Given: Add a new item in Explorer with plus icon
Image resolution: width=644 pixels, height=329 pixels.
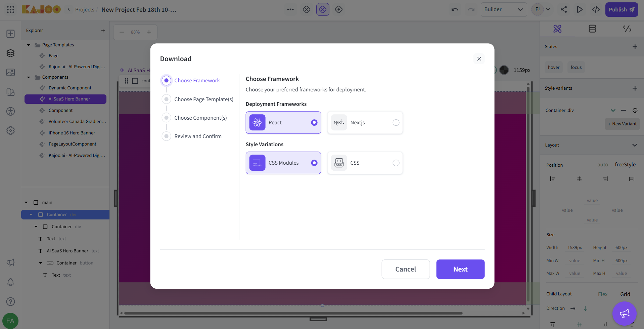Looking at the screenshot, I should pyautogui.click(x=103, y=31).
